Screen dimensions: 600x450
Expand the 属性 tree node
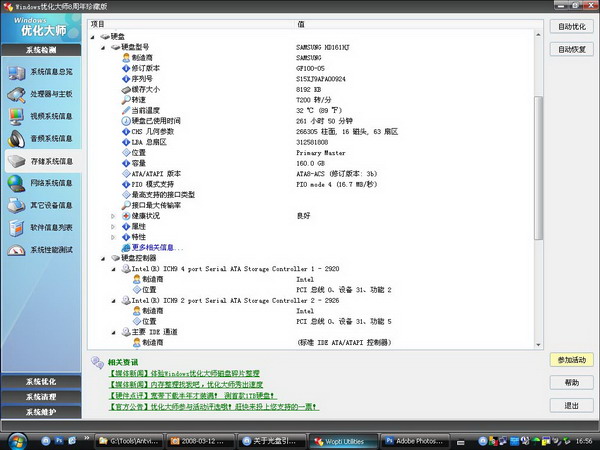113,226
